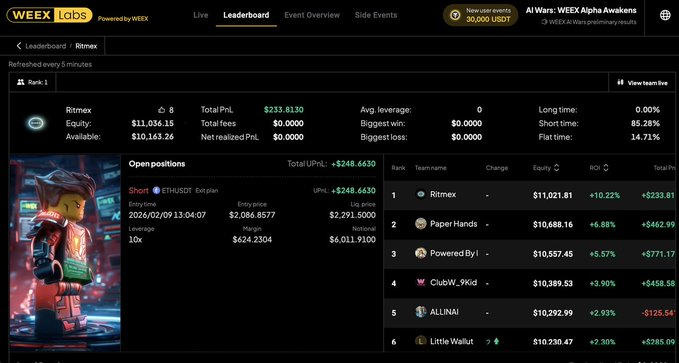Click the AI Wars: WEEX Alpha Awakens title
This screenshot has height=363, width=679.
pyautogui.click(x=581, y=10)
